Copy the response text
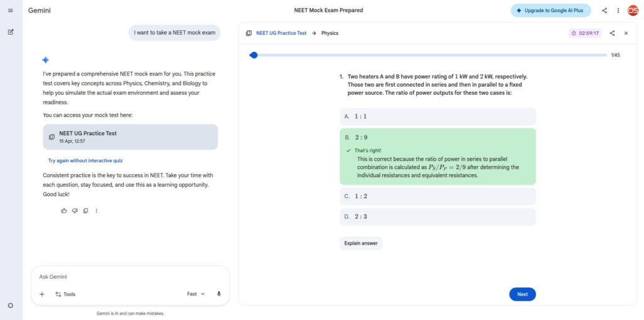 point(86,211)
